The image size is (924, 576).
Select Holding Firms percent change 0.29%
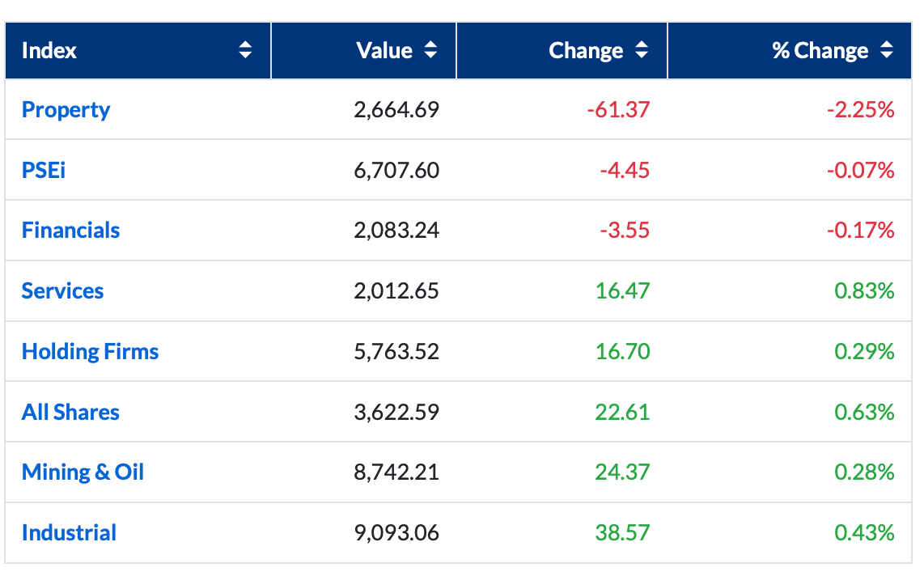864,352
